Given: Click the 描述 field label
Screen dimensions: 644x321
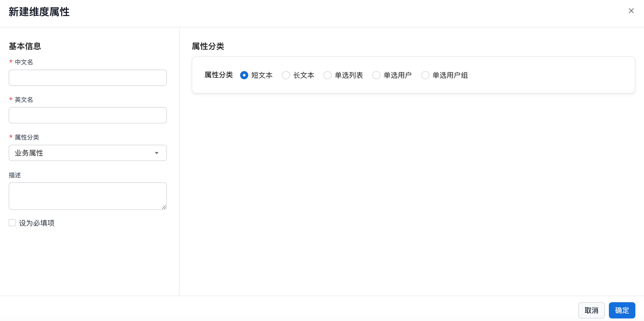Looking at the screenshot, I should pyautogui.click(x=15, y=175).
